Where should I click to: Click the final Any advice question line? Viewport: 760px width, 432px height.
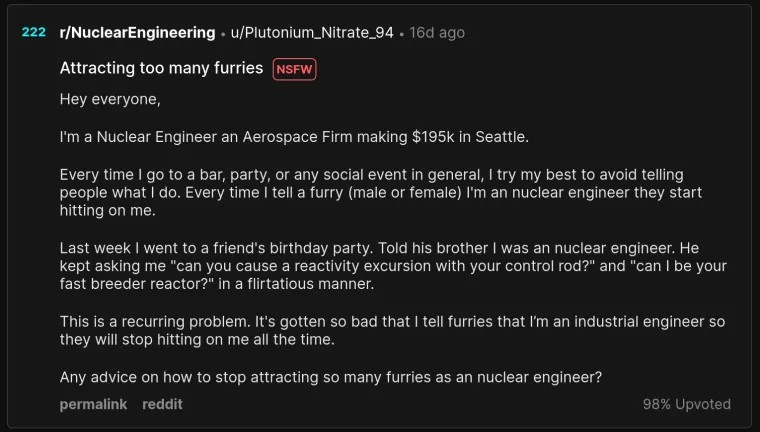pos(331,377)
